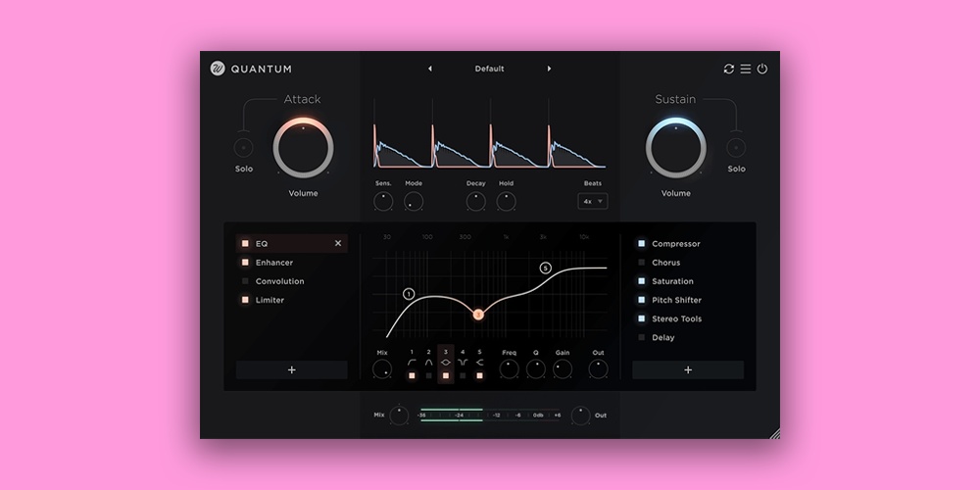Select the band 3 bell filter shape
This screenshot has width=980, height=490.
[x=446, y=363]
